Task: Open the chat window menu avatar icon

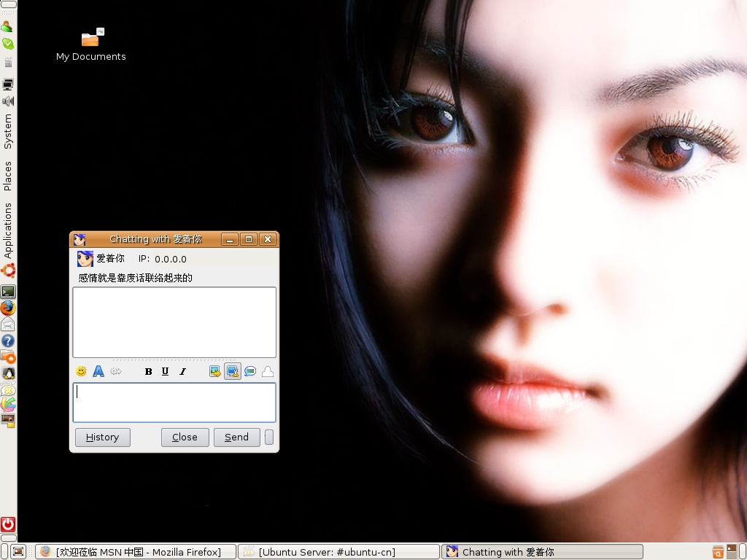Action: tap(80, 239)
